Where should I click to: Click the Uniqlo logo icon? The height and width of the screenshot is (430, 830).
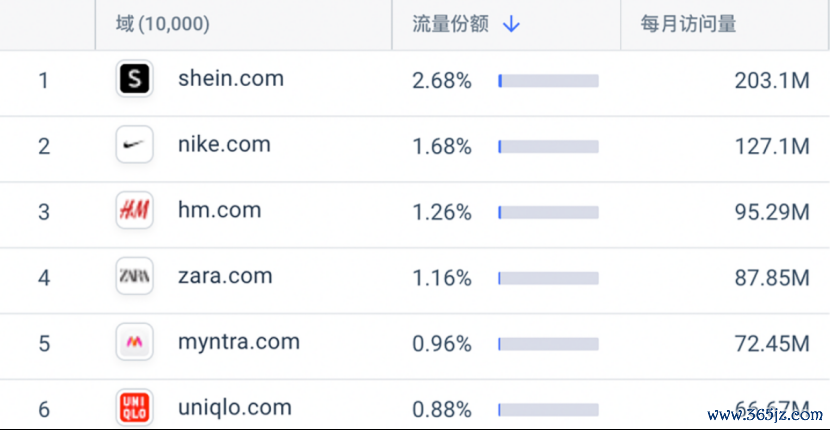[134, 408]
